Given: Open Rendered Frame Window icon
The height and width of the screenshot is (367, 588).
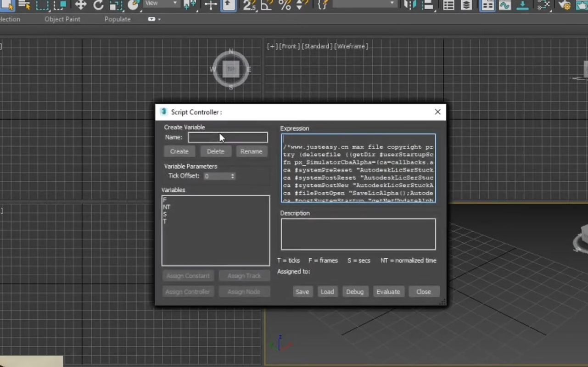Looking at the screenshot, I should click(582, 5).
